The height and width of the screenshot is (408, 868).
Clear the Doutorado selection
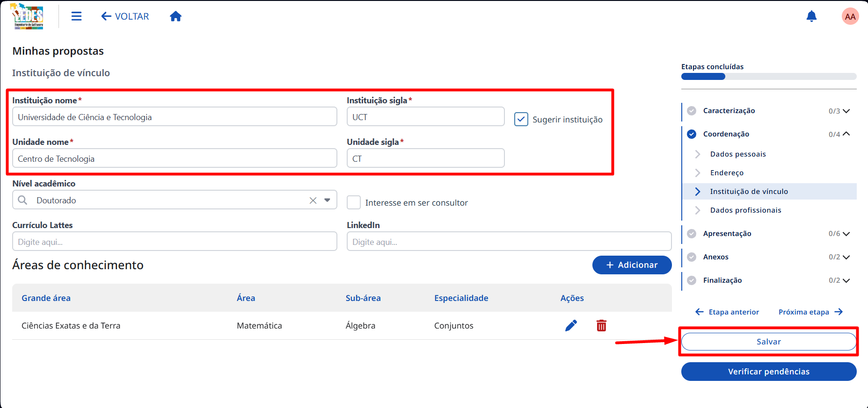313,200
